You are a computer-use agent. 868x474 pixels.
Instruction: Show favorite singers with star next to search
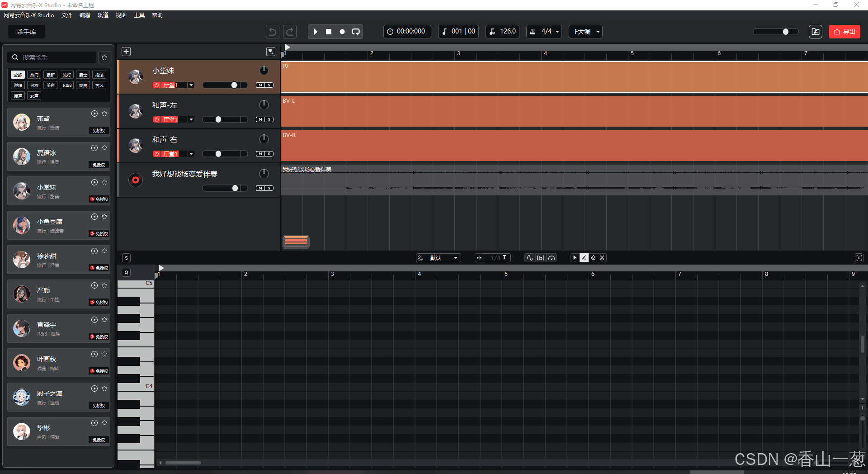click(x=104, y=57)
